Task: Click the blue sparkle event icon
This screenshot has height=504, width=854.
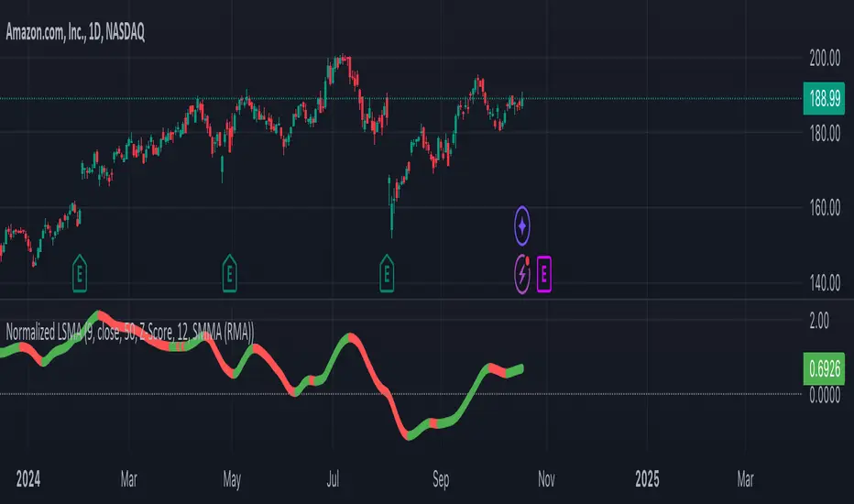Action: point(521,225)
